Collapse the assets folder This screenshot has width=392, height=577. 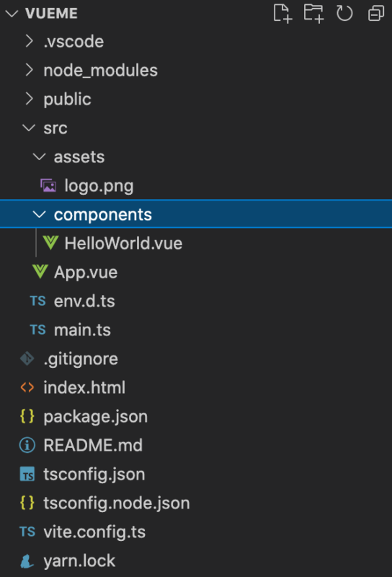[x=40, y=157]
